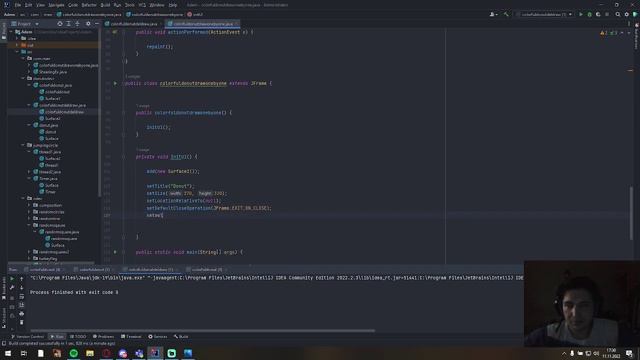Open the Build tool window button
Viewport: 640px width, 360px height.
(181, 336)
